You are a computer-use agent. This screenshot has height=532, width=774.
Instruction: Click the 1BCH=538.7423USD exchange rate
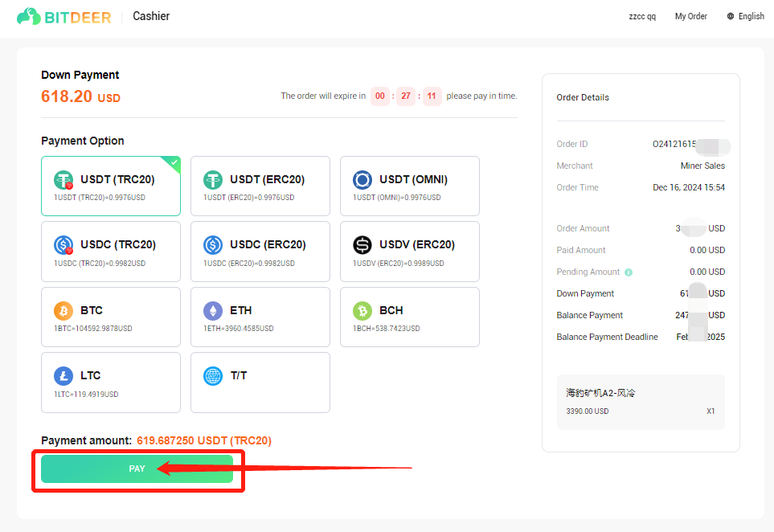(387, 328)
